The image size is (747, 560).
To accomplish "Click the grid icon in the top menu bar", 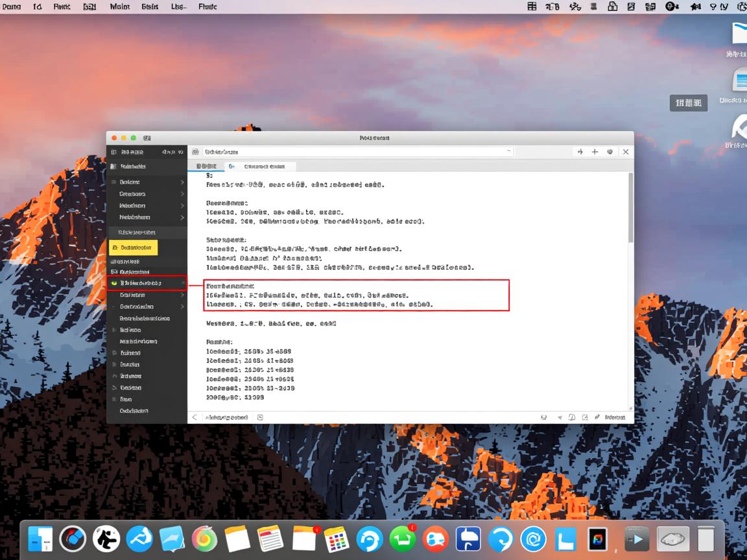I will 532,6.
